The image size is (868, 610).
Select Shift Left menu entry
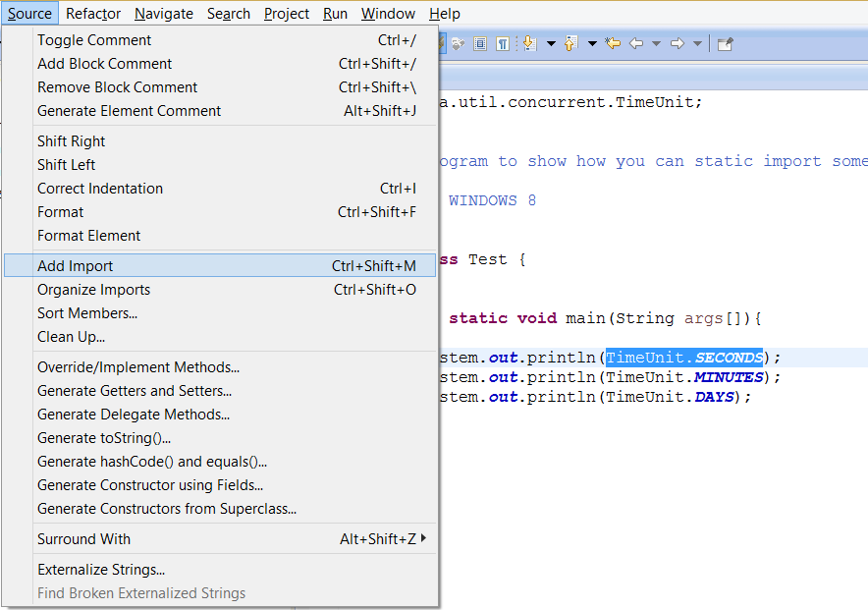pyautogui.click(x=220, y=164)
